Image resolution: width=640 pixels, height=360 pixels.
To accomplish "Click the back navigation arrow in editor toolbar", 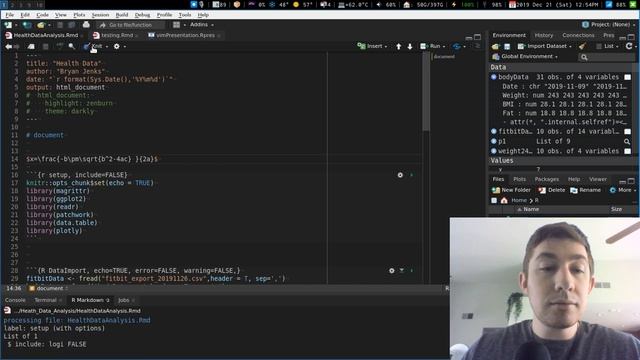I will click(8, 47).
